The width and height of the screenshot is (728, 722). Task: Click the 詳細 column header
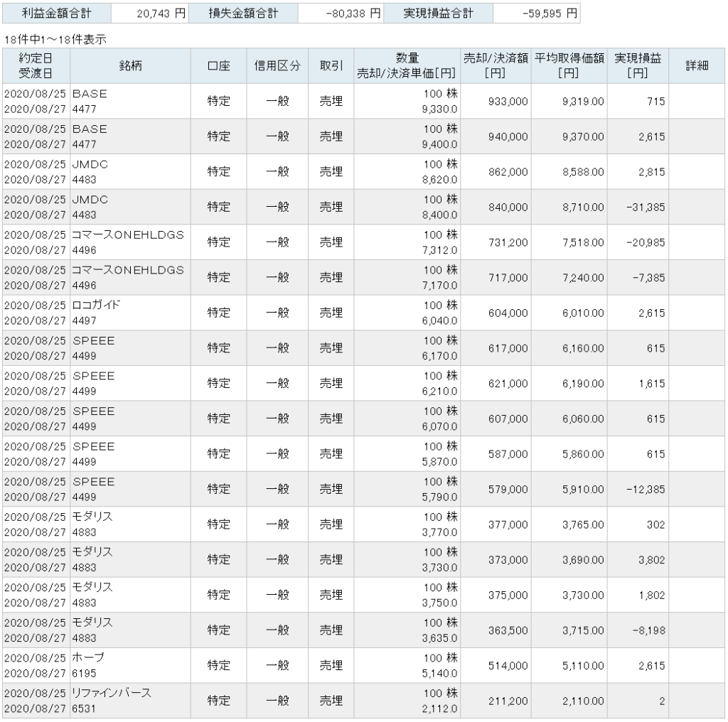point(697,66)
